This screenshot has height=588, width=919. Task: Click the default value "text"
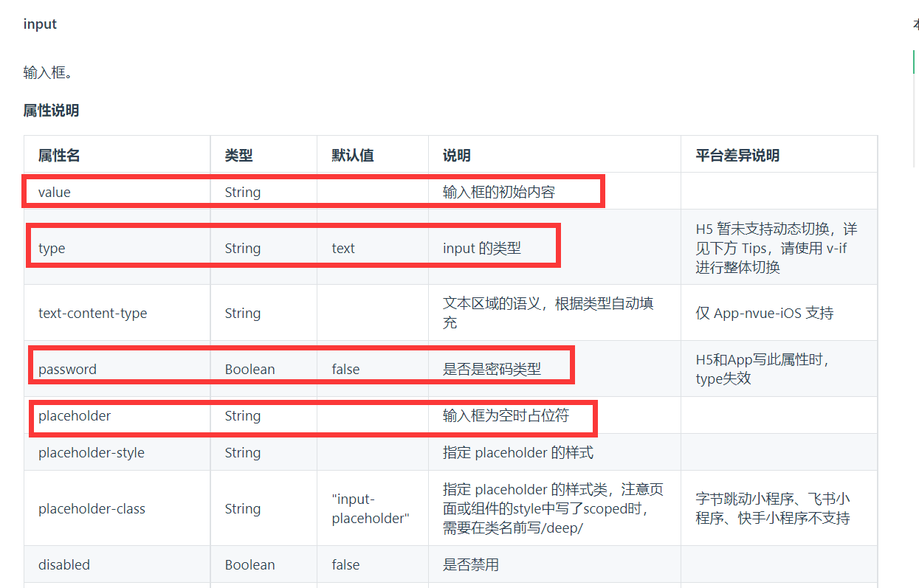343,249
